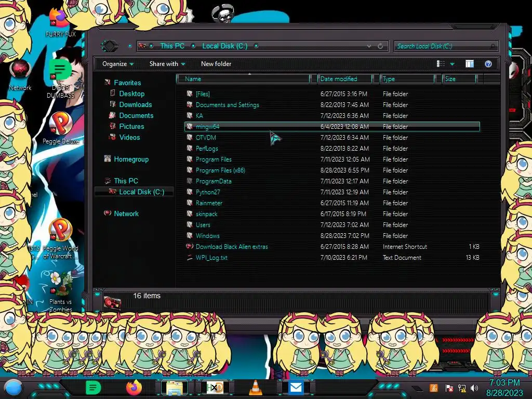Image resolution: width=532 pixels, height=399 pixels.
Task: Select the Program Files folder
Action: coord(214,159)
